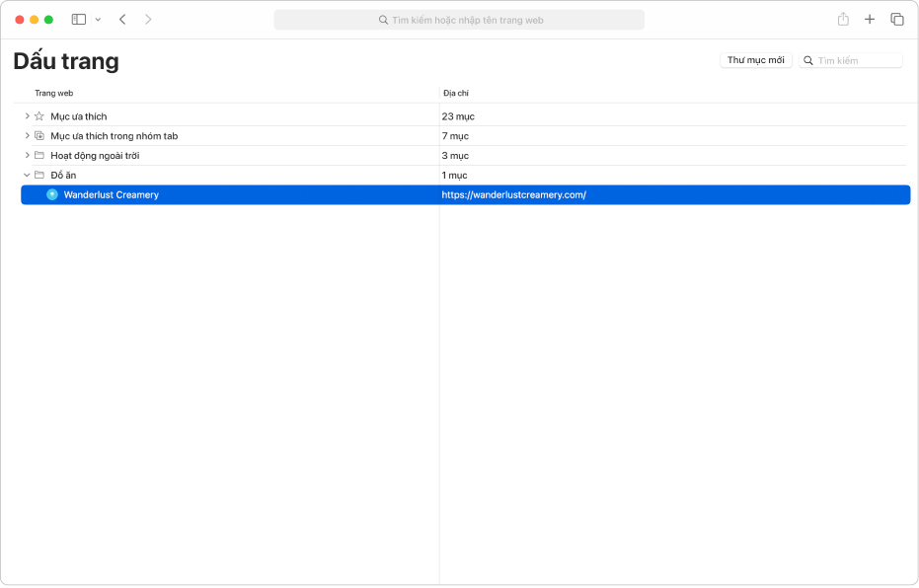This screenshot has width=919, height=588.
Task: Expand the 'Hoạt động ngoài trời' folder
Action: click(x=27, y=155)
